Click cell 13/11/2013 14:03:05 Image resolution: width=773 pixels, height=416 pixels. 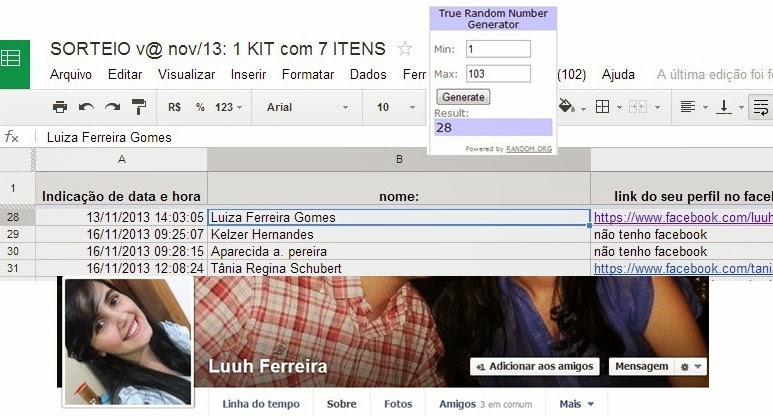[121, 217]
